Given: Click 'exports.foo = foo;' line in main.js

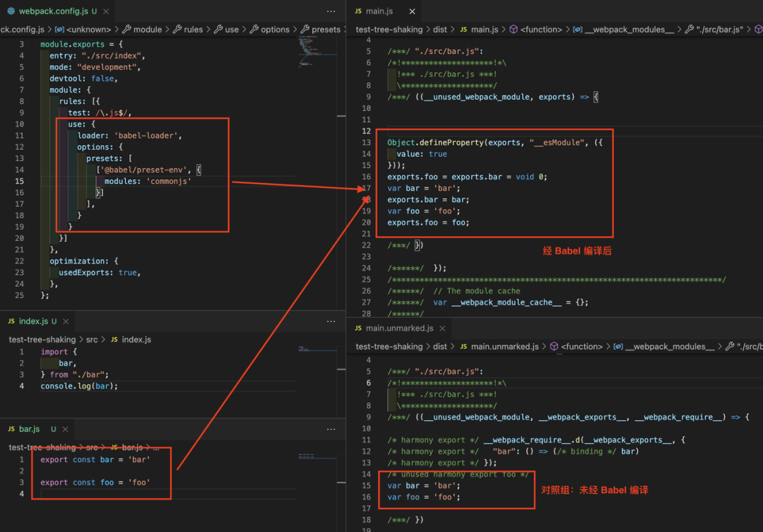Looking at the screenshot, I should point(428,223).
